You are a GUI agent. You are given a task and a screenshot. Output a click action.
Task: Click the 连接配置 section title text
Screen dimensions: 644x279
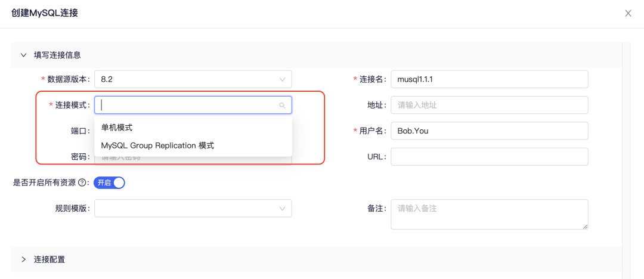pos(49,259)
